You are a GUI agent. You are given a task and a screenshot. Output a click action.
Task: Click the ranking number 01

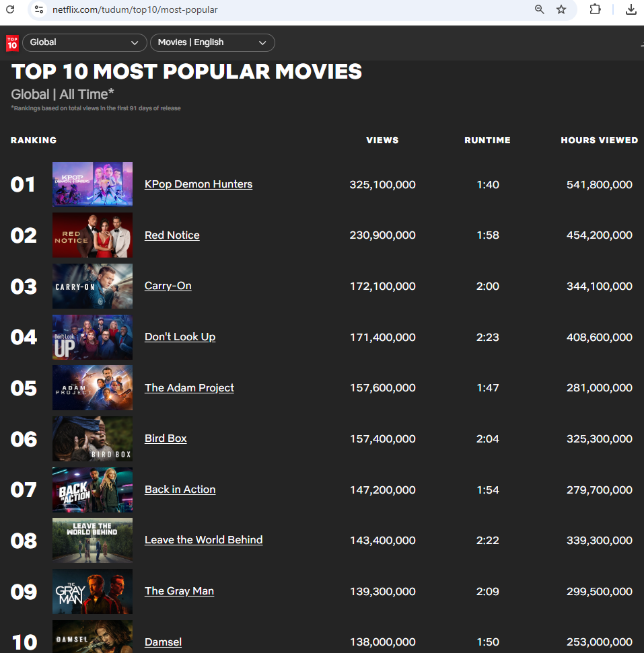pos(22,184)
